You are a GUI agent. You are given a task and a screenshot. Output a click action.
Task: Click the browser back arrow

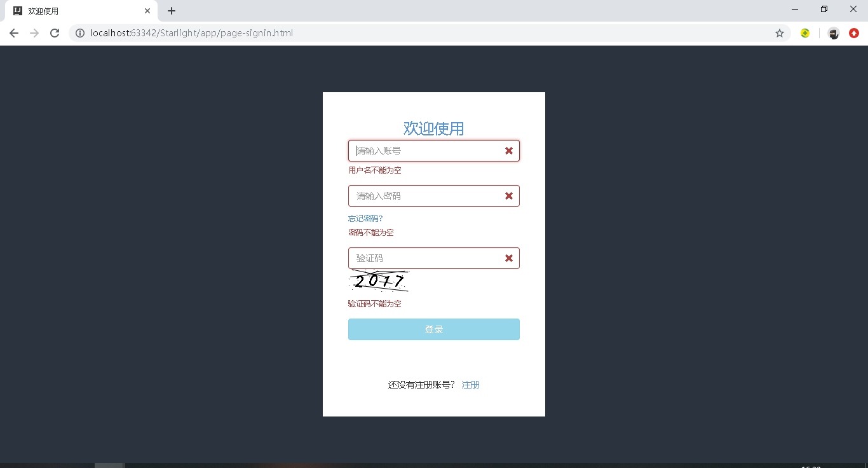pyautogui.click(x=14, y=33)
